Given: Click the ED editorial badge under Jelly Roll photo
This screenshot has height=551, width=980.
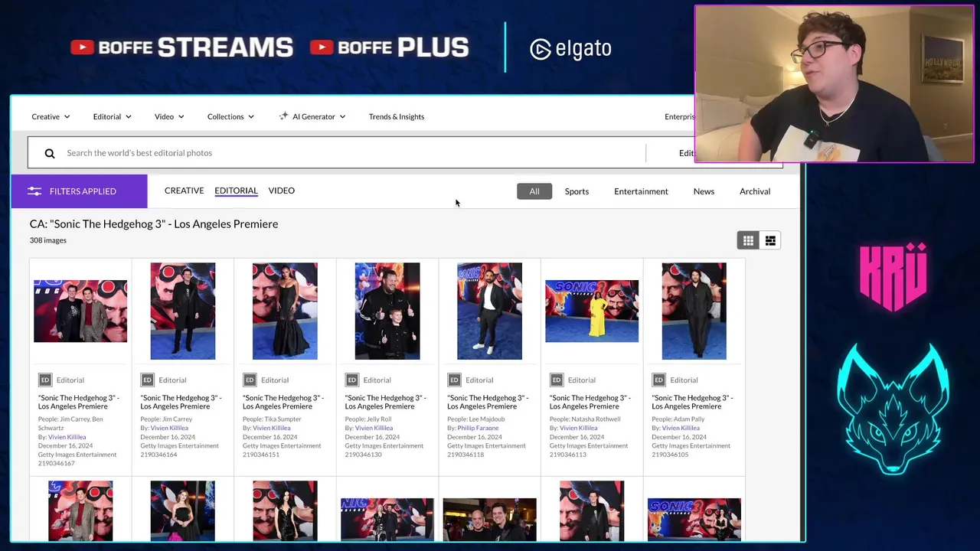Looking at the screenshot, I should (x=352, y=380).
